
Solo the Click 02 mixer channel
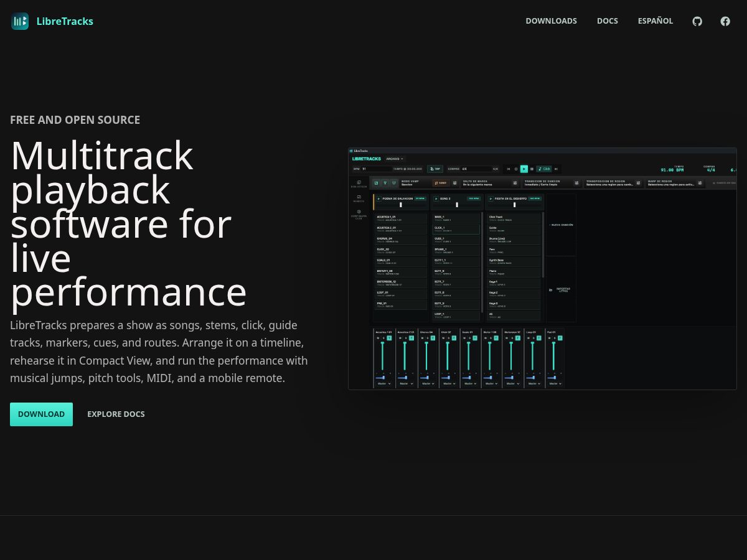(449, 338)
